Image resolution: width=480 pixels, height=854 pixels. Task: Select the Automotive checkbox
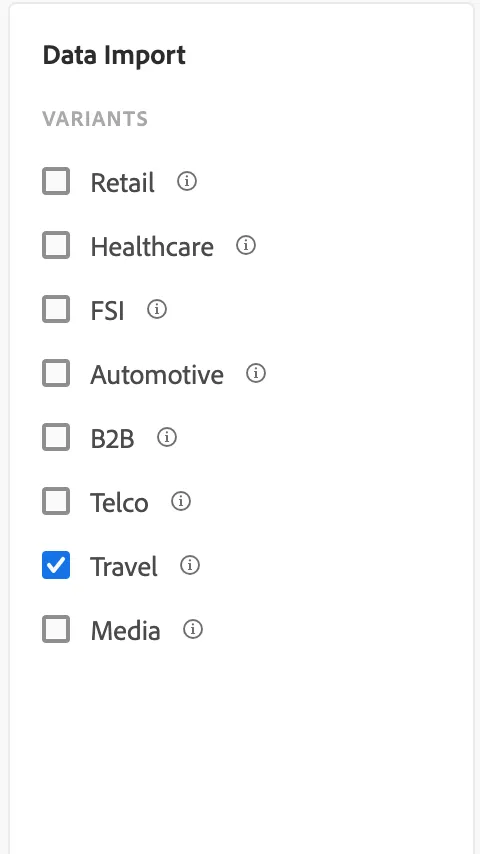56,373
